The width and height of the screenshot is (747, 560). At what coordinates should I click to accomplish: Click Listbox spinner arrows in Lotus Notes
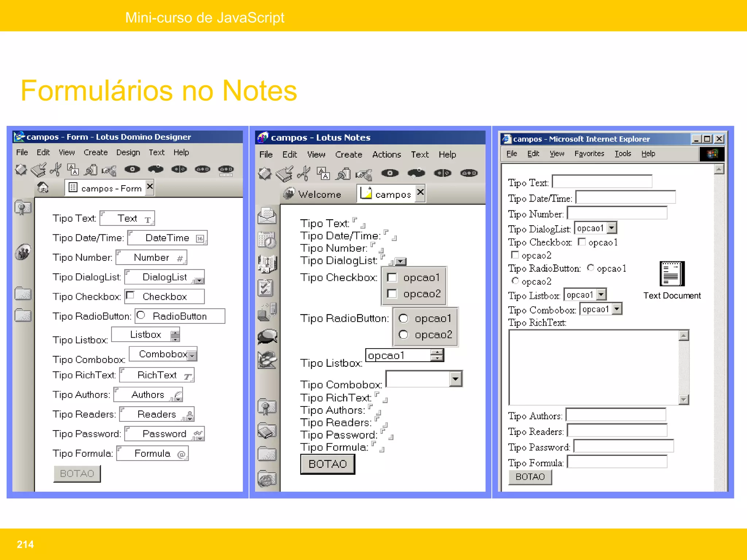pyautogui.click(x=437, y=355)
